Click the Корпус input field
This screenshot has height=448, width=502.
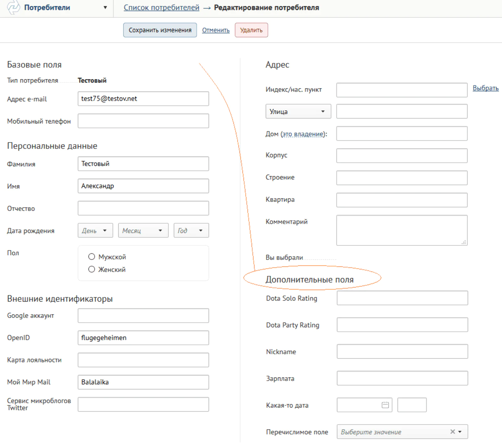pyautogui.click(x=402, y=156)
